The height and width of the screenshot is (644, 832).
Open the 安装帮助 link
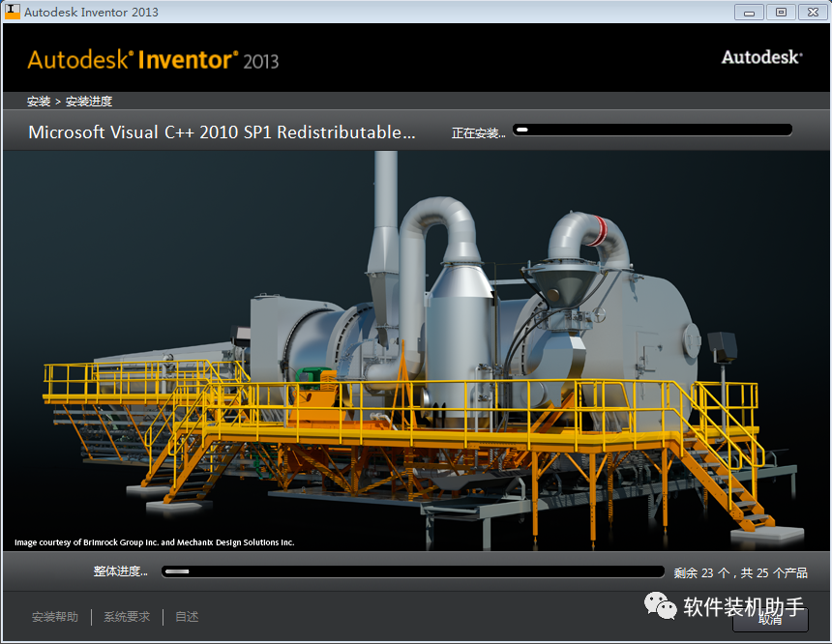coord(54,616)
